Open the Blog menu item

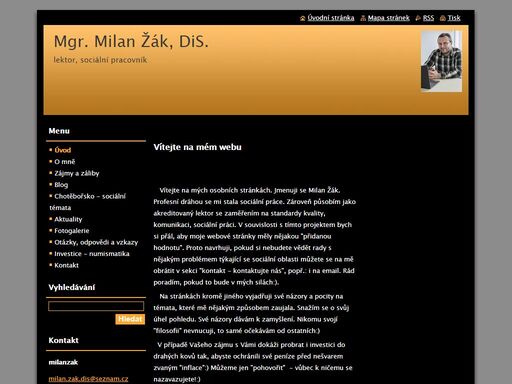tap(61, 185)
